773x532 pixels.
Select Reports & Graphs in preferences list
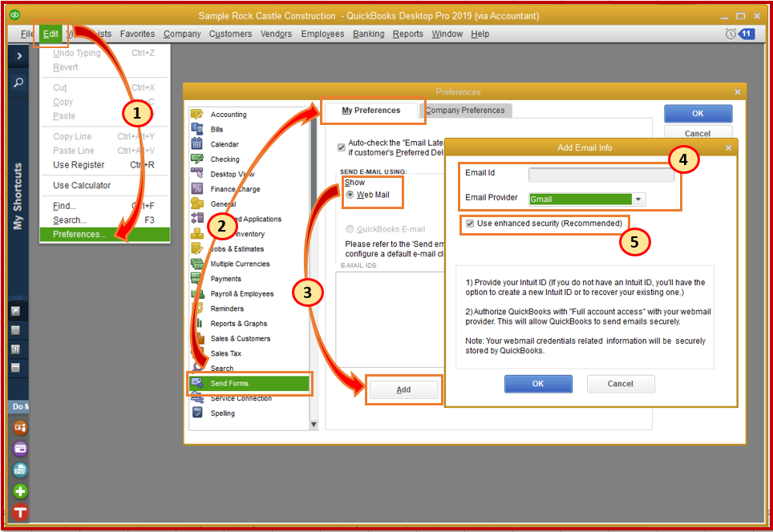(x=239, y=324)
